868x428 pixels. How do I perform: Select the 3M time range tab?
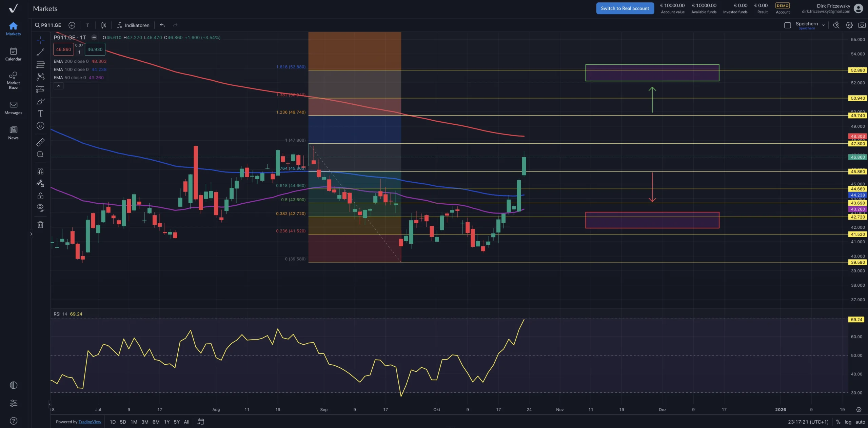145,422
